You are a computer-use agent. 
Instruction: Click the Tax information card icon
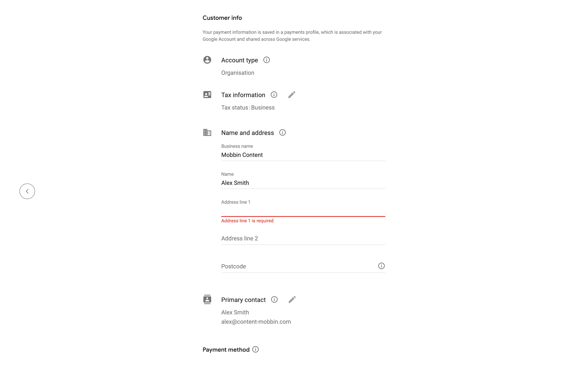pyautogui.click(x=207, y=95)
